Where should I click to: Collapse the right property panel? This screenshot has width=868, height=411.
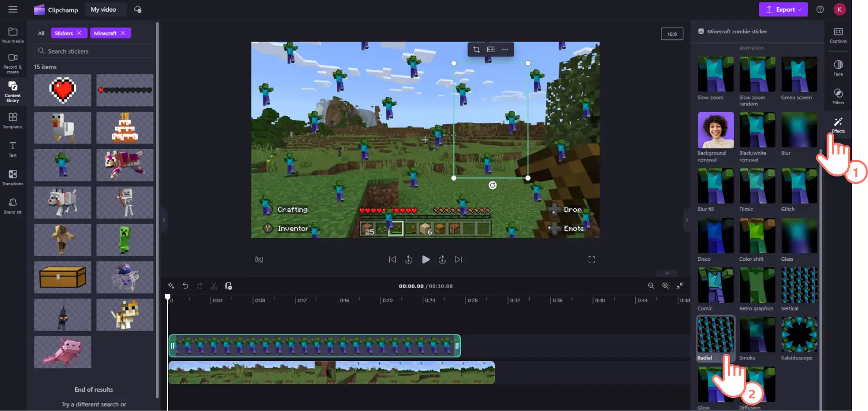pos(687,220)
